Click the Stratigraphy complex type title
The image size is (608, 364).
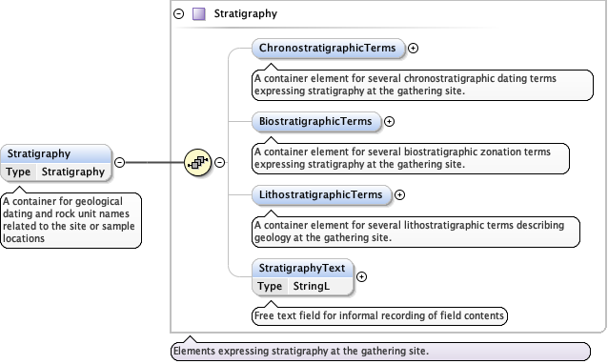point(246,14)
